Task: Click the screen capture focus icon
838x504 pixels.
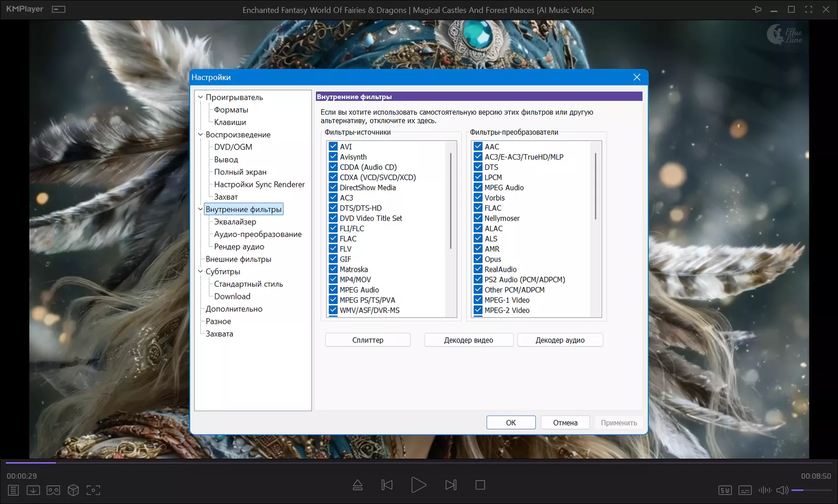Action: [x=93, y=490]
